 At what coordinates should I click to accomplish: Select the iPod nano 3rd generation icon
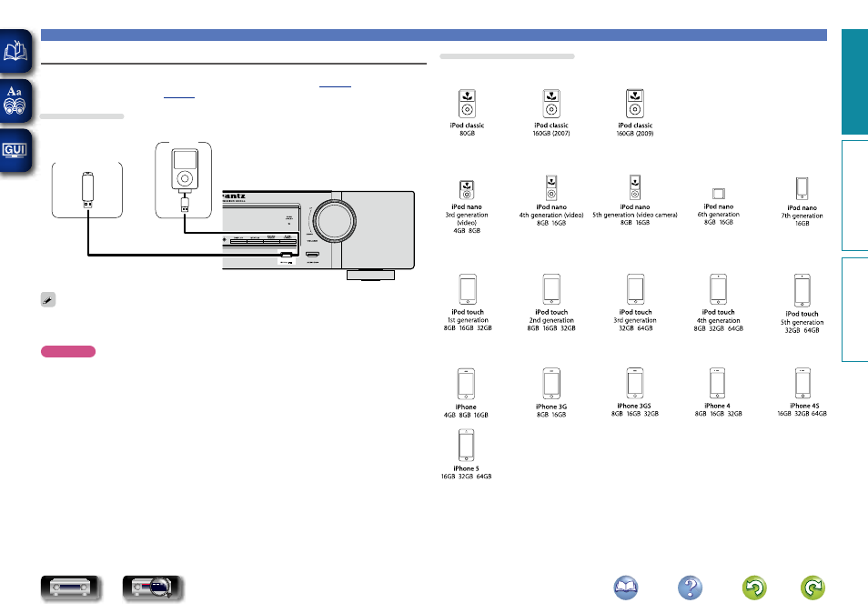coord(467,190)
